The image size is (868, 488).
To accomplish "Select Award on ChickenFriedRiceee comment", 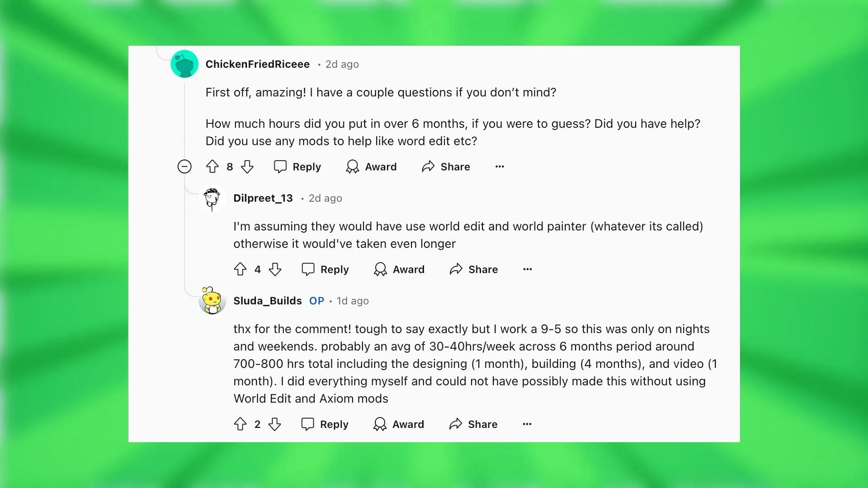I will [371, 166].
